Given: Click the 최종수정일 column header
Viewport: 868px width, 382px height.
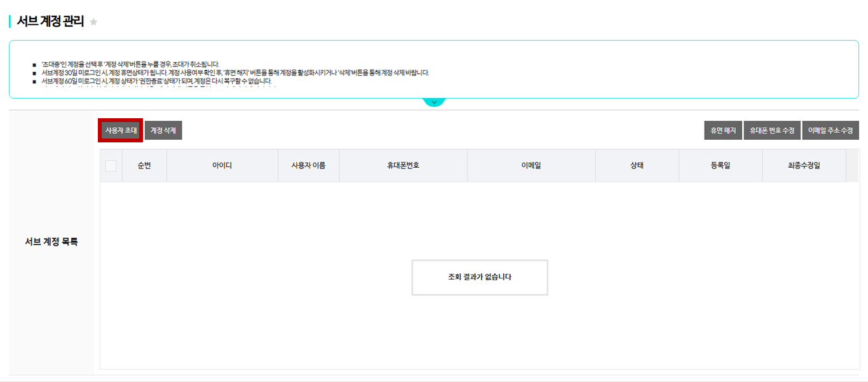Looking at the screenshot, I should click(x=804, y=166).
